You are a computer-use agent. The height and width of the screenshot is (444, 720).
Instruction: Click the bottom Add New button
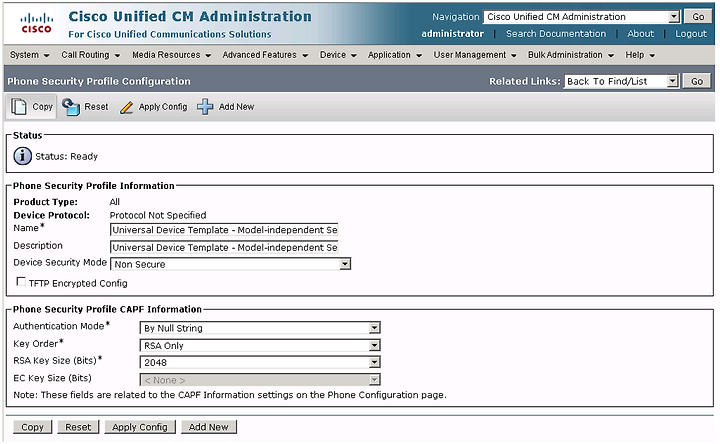click(x=208, y=427)
